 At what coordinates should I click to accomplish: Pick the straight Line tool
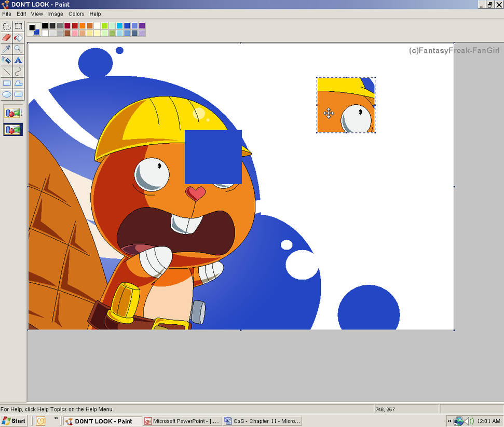tap(7, 72)
